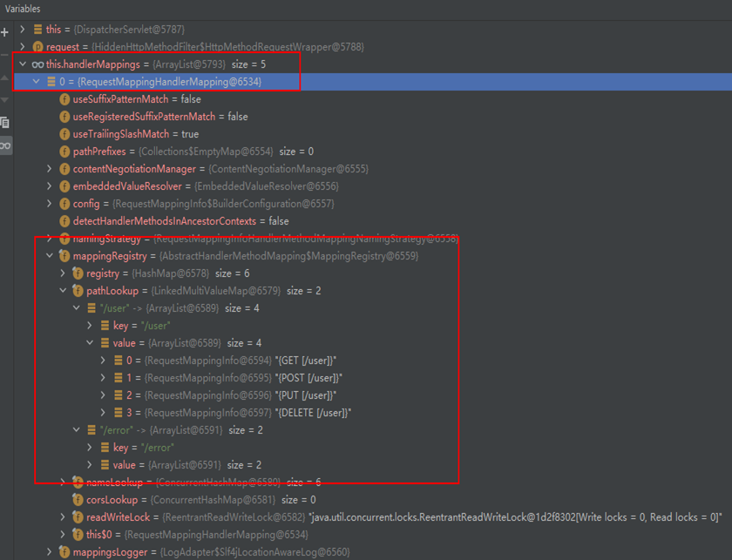
Task: Click the field icon of registry
Action: click(78, 273)
